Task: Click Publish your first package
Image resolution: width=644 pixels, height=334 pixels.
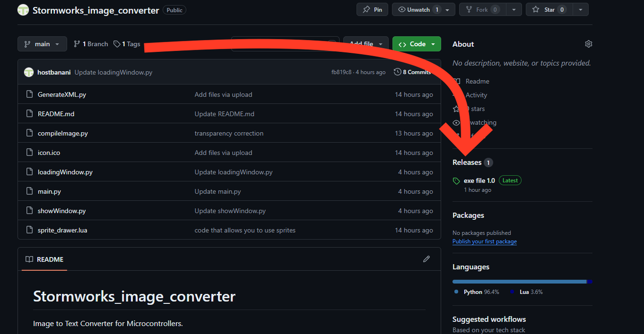Action: pyautogui.click(x=485, y=241)
